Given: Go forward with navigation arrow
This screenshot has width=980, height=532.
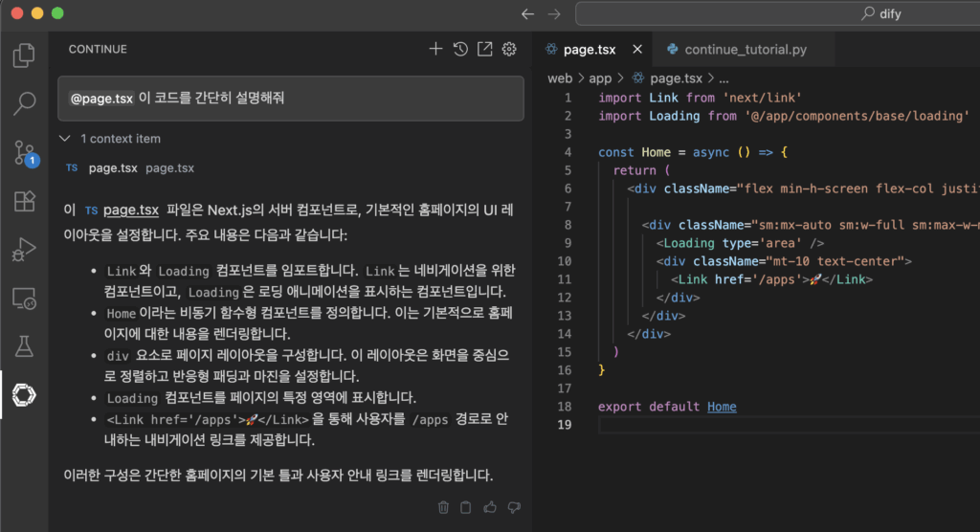Looking at the screenshot, I should (554, 13).
